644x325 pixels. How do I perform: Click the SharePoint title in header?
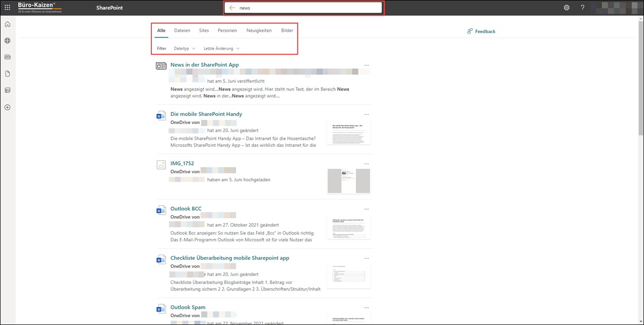tap(109, 8)
